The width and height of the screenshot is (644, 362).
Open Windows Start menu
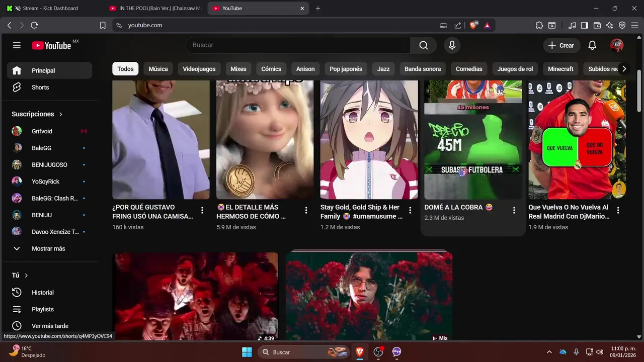click(x=247, y=352)
